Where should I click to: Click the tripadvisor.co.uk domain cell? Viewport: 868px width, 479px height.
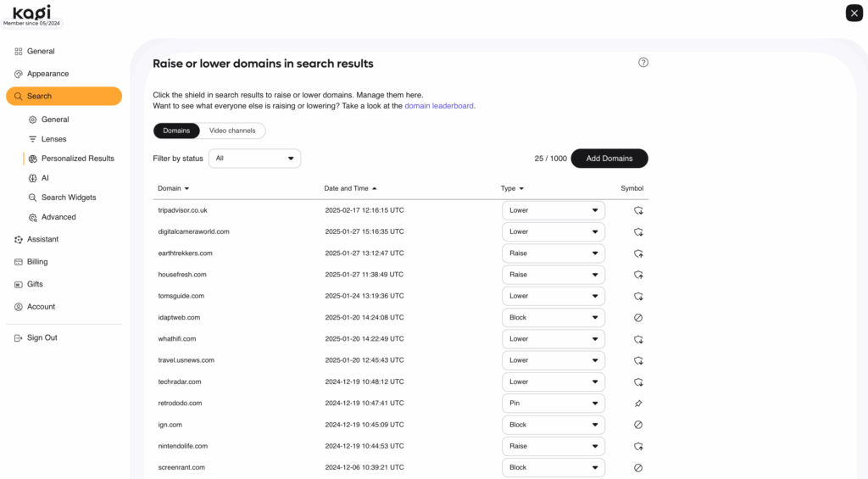[x=183, y=210]
